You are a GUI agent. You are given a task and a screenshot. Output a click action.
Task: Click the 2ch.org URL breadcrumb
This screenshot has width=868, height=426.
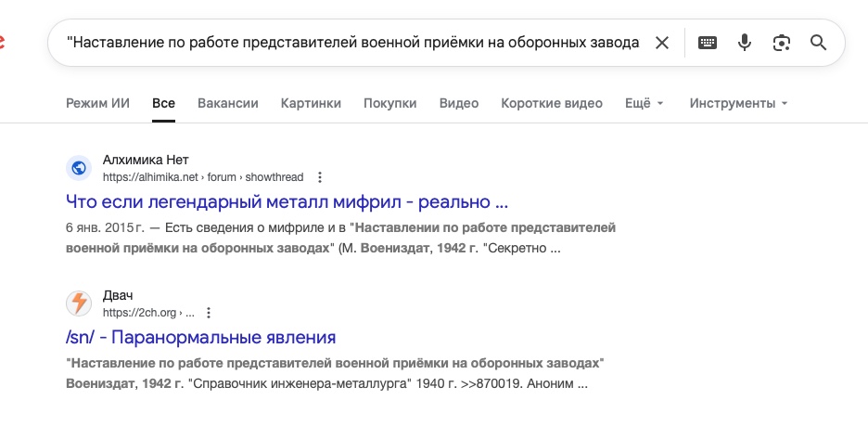click(148, 313)
